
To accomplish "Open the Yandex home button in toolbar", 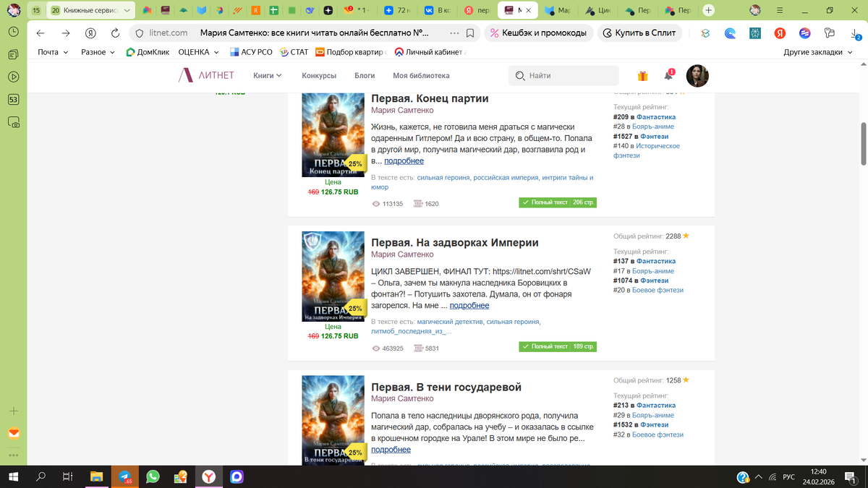I will (90, 33).
